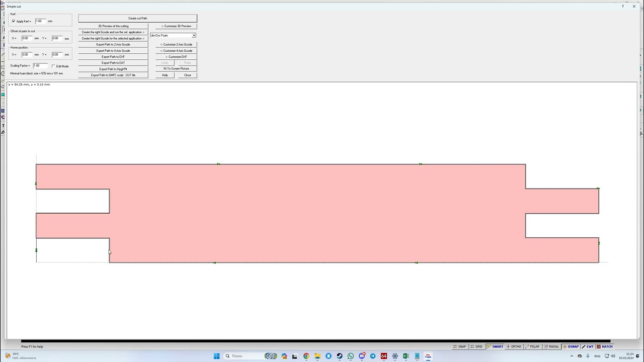Toggle HATCH display
This screenshot has height=362, width=644.
(605, 346)
